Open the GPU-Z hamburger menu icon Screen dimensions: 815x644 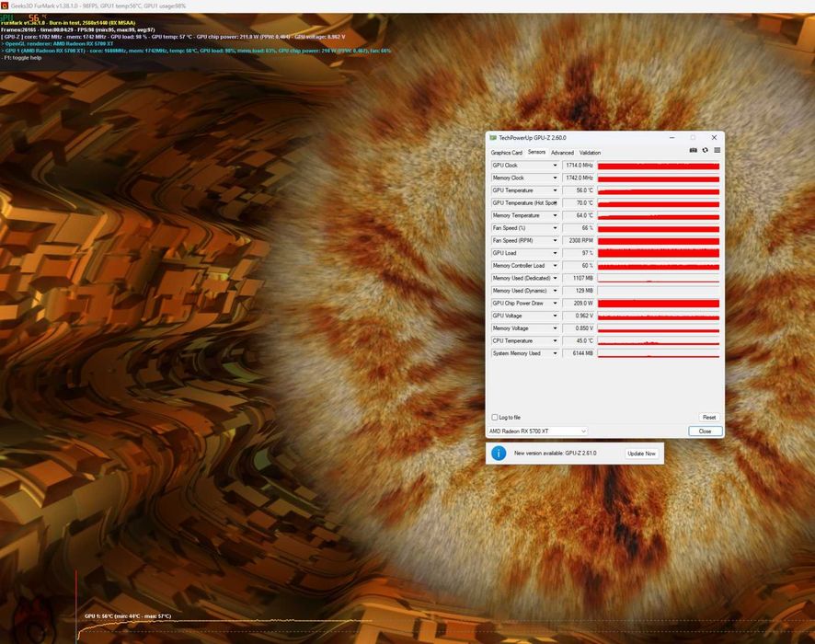click(717, 150)
